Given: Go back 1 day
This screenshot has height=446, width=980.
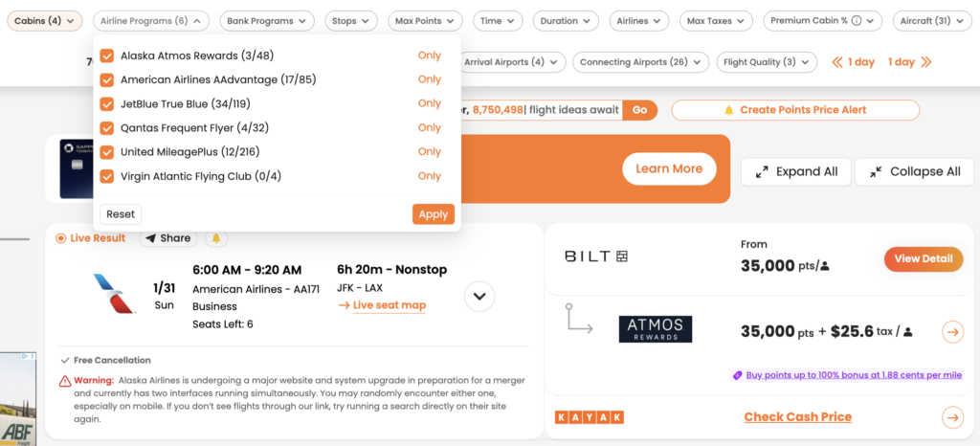Looking at the screenshot, I should click(x=853, y=62).
